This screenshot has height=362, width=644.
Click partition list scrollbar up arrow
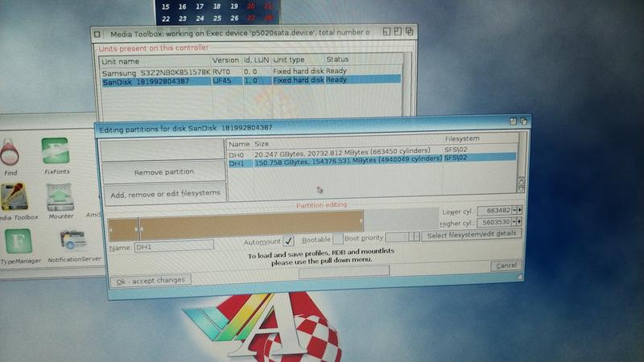[x=521, y=181]
